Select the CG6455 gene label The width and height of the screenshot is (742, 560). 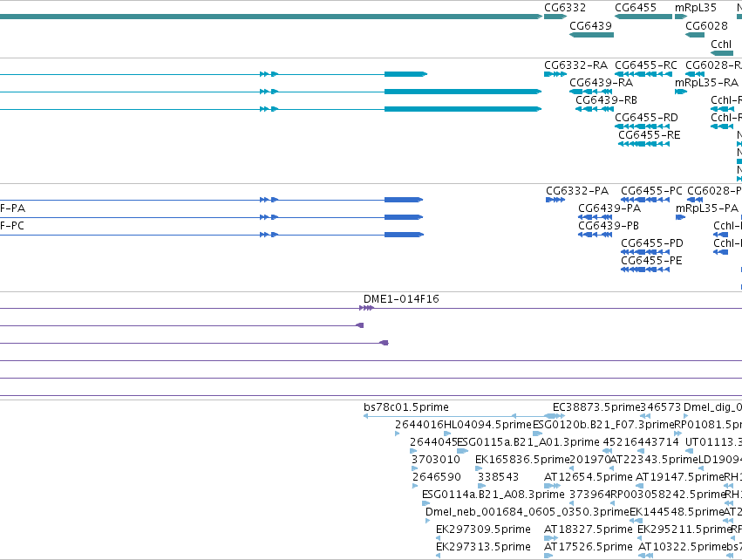[636, 8]
